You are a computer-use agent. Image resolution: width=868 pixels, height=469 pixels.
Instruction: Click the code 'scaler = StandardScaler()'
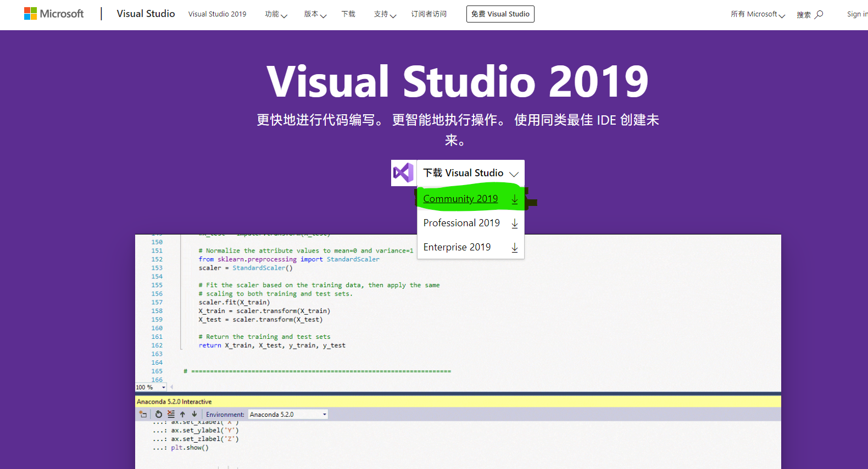point(246,268)
